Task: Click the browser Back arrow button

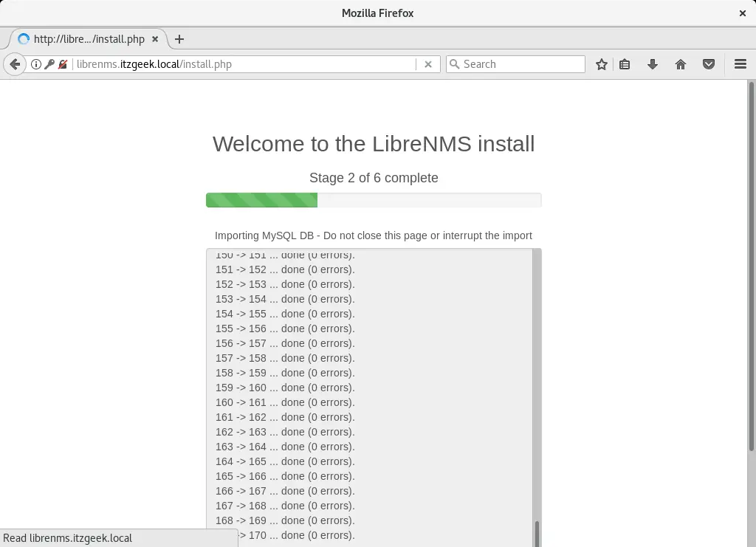Action: click(14, 64)
